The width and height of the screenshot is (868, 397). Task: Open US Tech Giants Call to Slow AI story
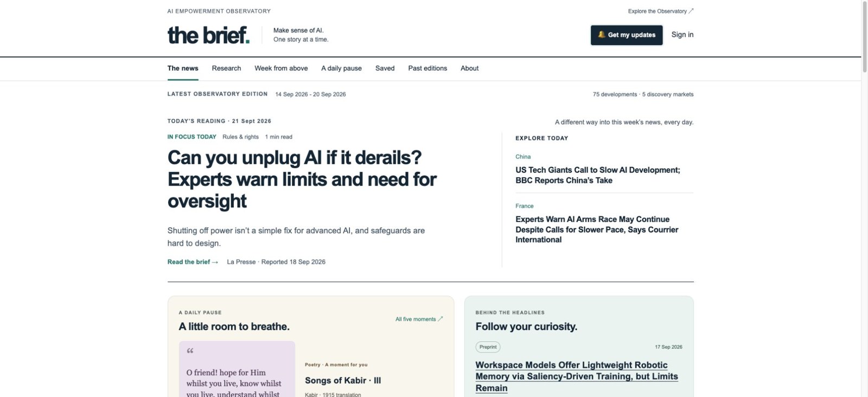tap(598, 175)
